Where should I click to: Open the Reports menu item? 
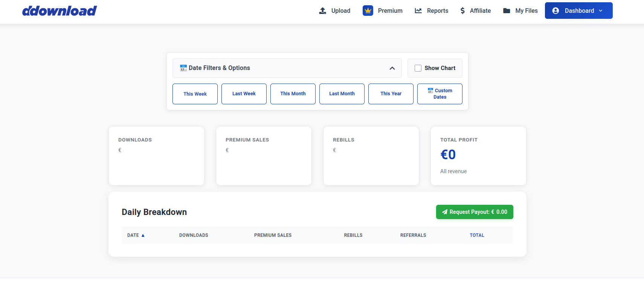437,11
